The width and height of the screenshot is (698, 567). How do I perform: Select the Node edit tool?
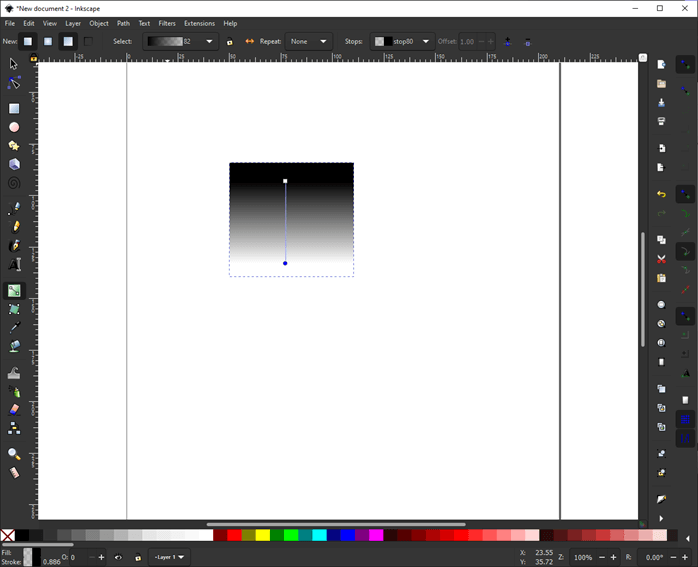14,83
